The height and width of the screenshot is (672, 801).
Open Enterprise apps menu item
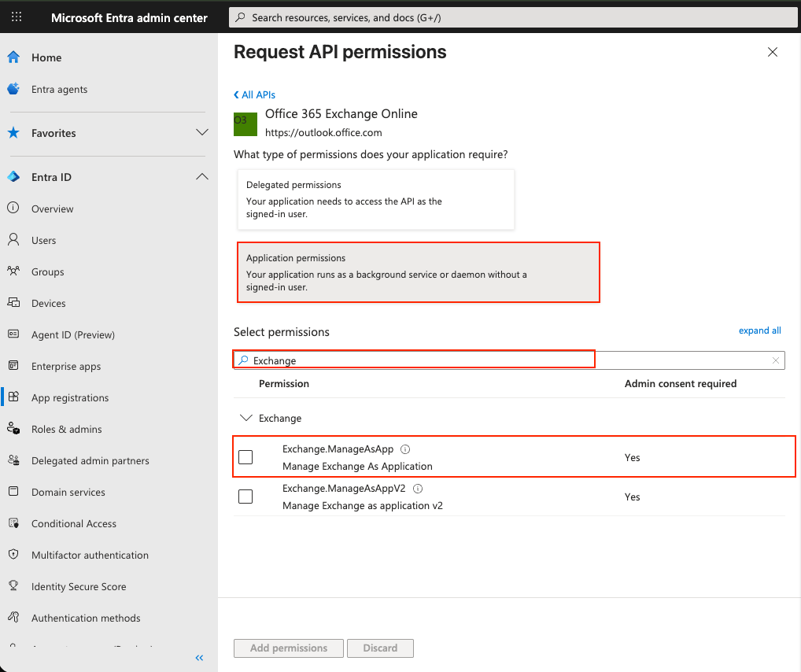(x=66, y=367)
